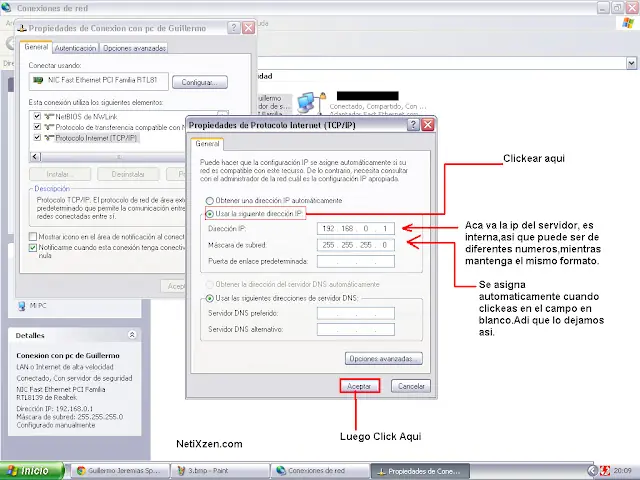Toggle the NetBIOS de NwLink checkbox
Viewport: 640px width, 480px height.
[x=37, y=116]
